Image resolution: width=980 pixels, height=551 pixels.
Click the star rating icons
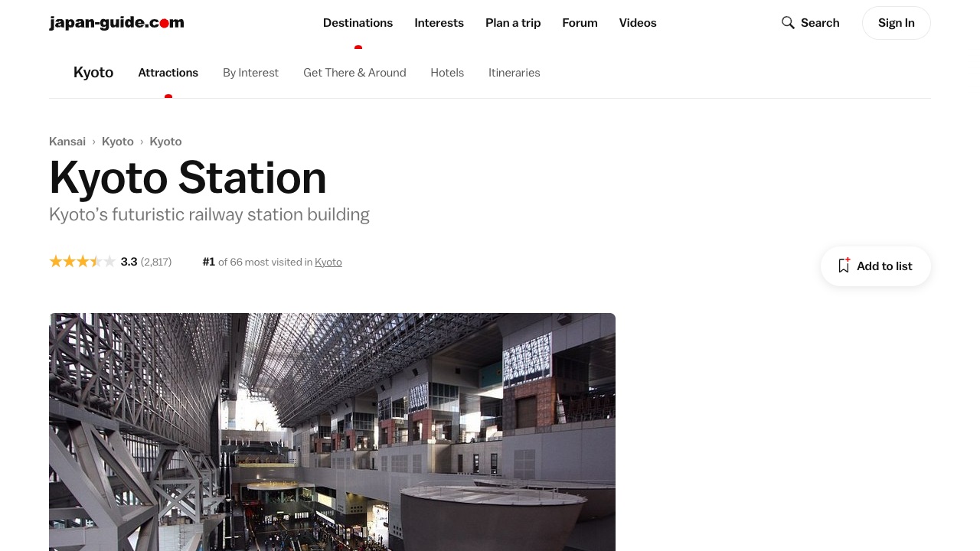point(82,262)
